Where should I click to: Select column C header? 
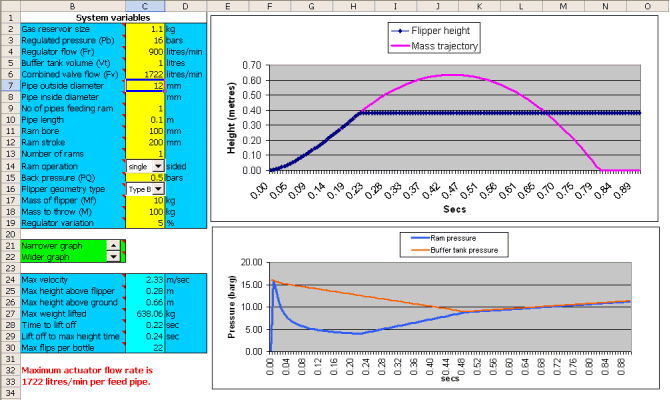click(x=145, y=6)
